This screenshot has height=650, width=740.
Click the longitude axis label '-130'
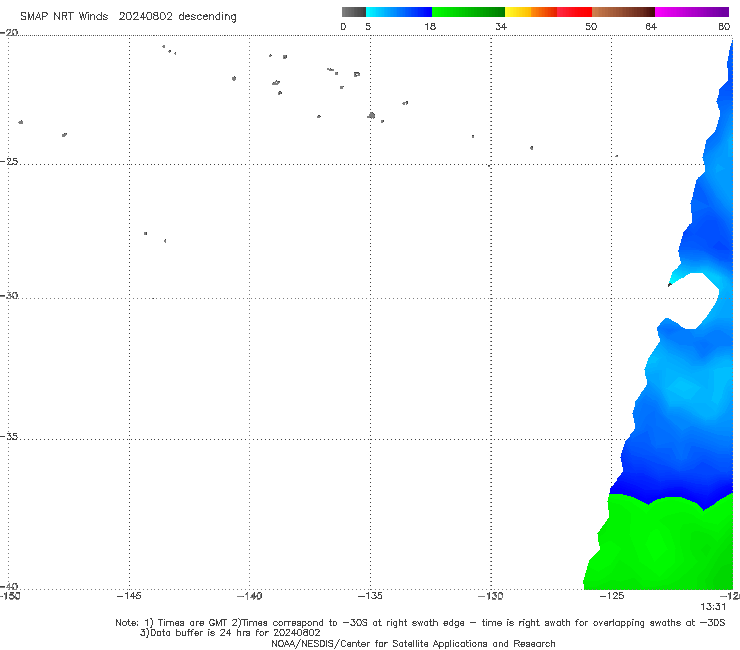491,596
